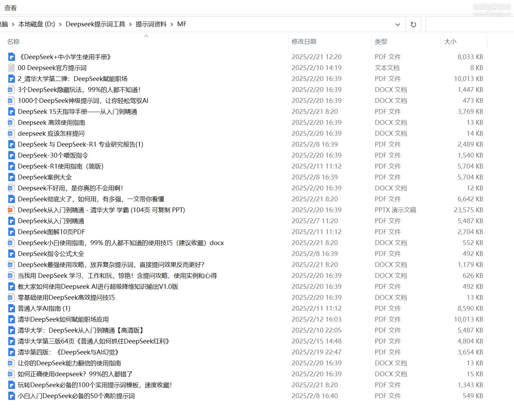The image size is (514, 420).
Task: Click PDF icon of DeepSeek-R1 专业研究报告(1)
Action: (11, 144)
